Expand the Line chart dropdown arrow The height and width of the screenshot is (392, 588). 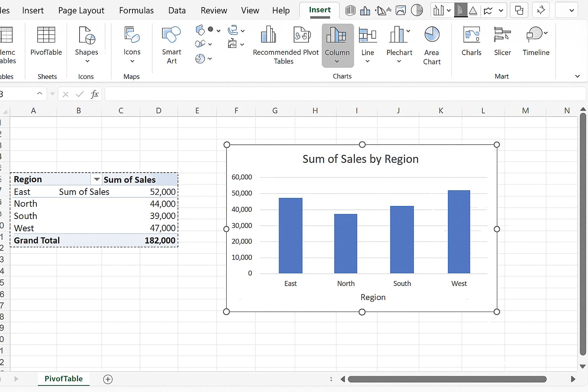[x=367, y=61]
